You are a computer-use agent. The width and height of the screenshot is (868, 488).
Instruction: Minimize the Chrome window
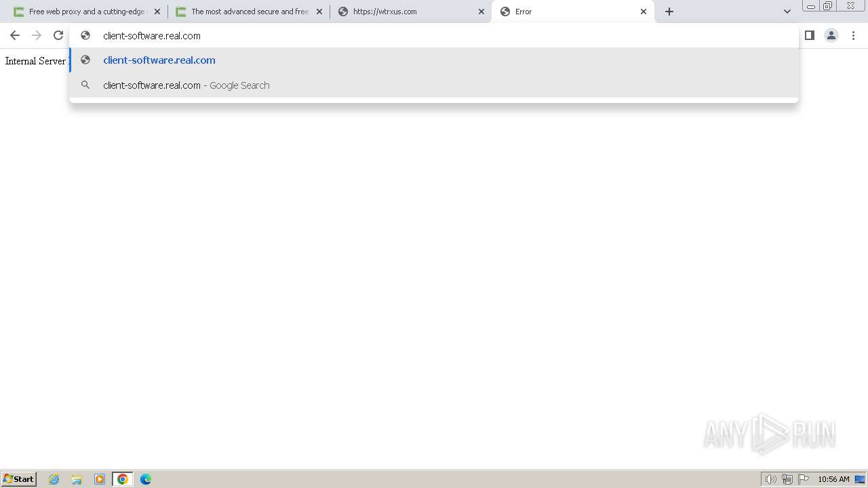pyautogui.click(x=810, y=6)
